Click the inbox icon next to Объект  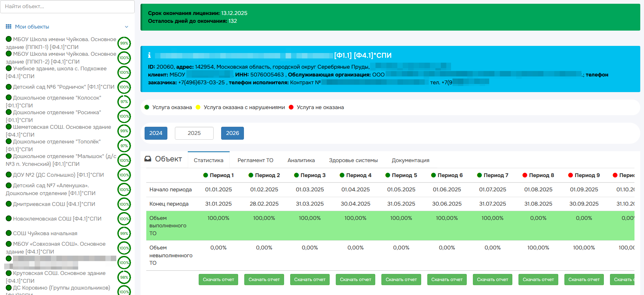click(148, 159)
